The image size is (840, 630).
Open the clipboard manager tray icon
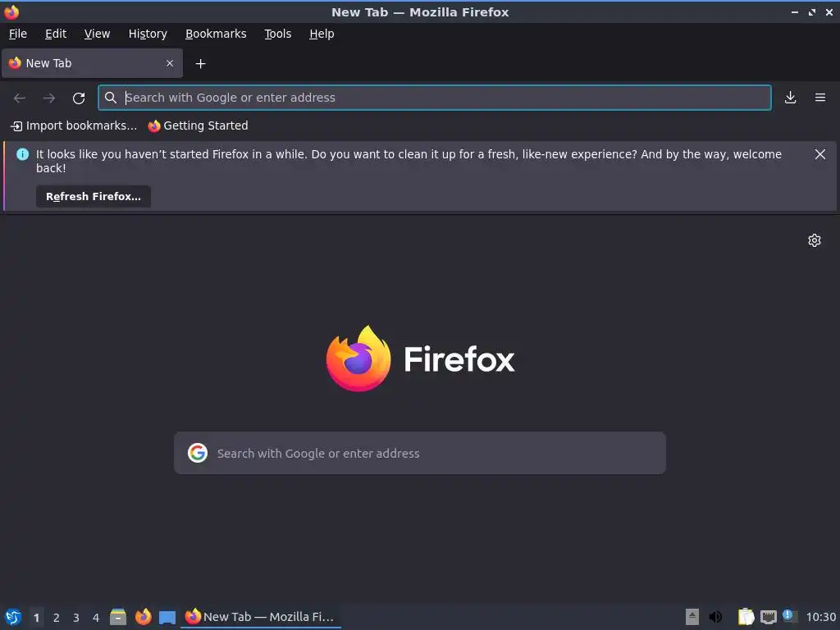(746, 617)
